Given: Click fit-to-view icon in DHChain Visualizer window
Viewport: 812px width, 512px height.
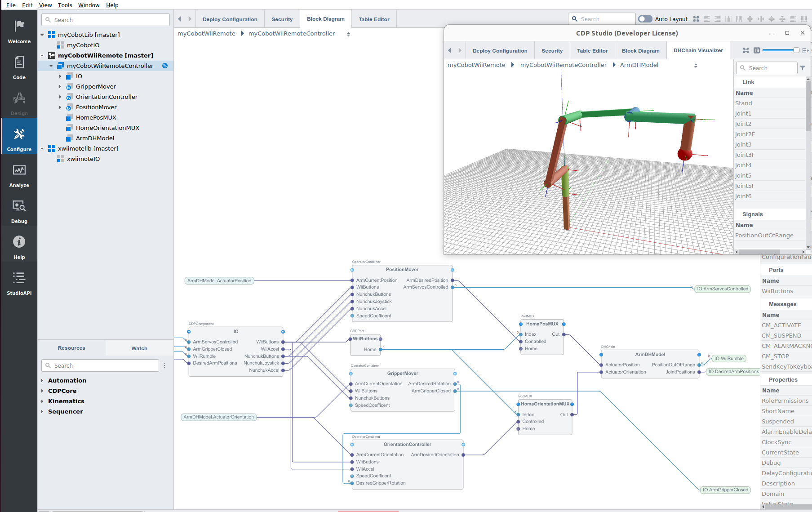Looking at the screenshot, I should [746, 50].
